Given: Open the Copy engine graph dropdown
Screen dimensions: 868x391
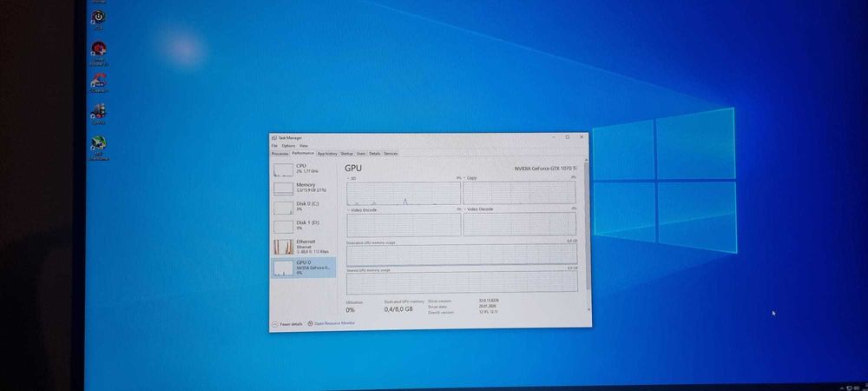Looking at the screenshot, I should pyautogui.click(x=470, y=178).
